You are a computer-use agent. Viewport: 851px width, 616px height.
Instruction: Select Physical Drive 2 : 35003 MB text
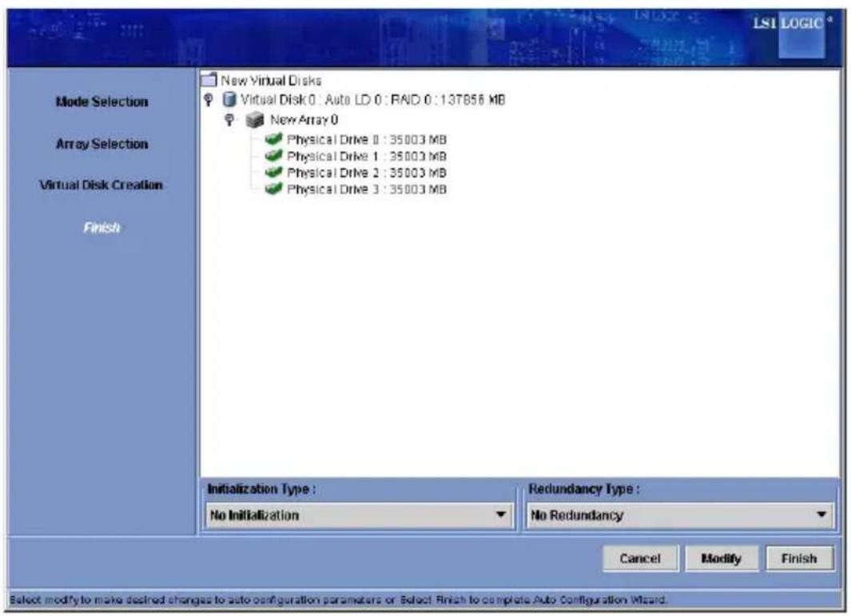[x=367, y=173]
